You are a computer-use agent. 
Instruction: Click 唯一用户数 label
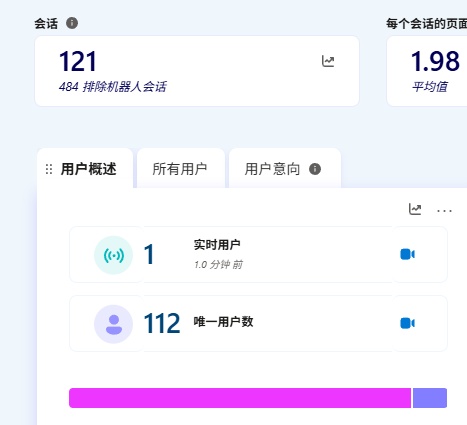tap(224, 322)
